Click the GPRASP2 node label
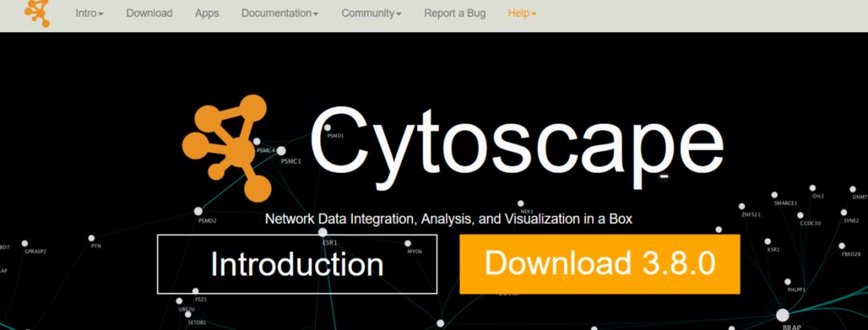This screenshot has height=330, width=868. pyautogui.click(x=35, y=251)
